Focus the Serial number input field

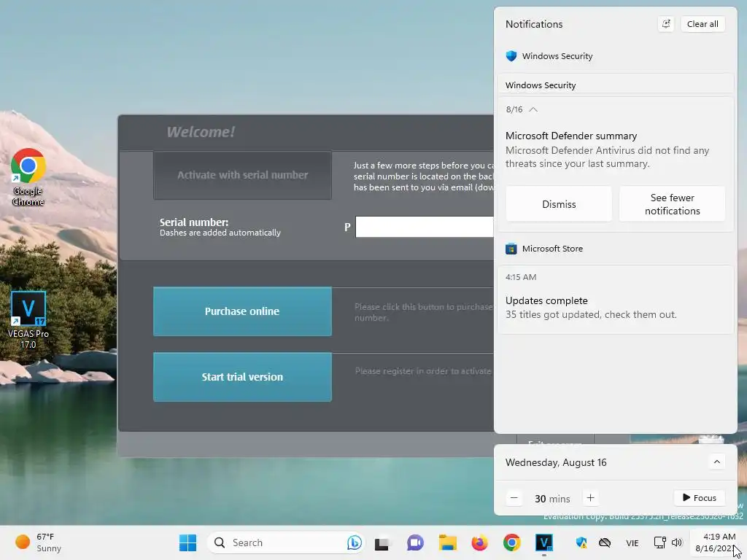coord(425,227)
